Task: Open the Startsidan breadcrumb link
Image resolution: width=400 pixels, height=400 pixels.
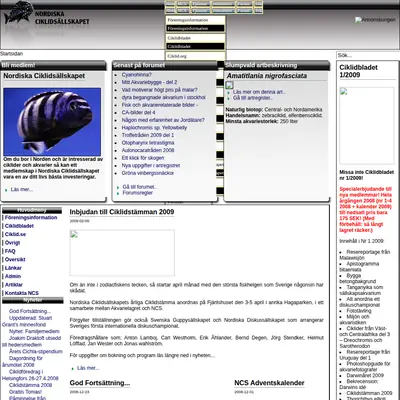Action: [x=12, y=54]
